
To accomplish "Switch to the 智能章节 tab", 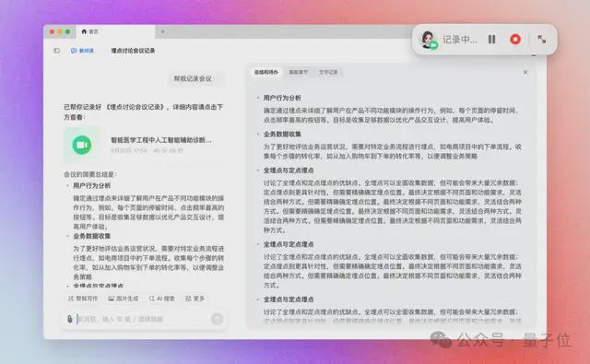I will [x=298, y=72].
